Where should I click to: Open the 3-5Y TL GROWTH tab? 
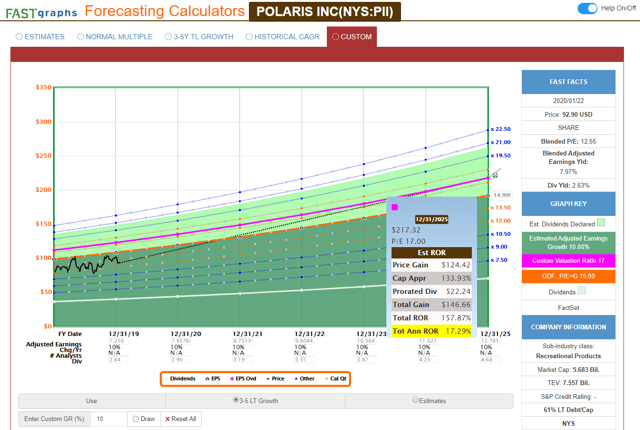pyautogui.click(x=199, y=37)
